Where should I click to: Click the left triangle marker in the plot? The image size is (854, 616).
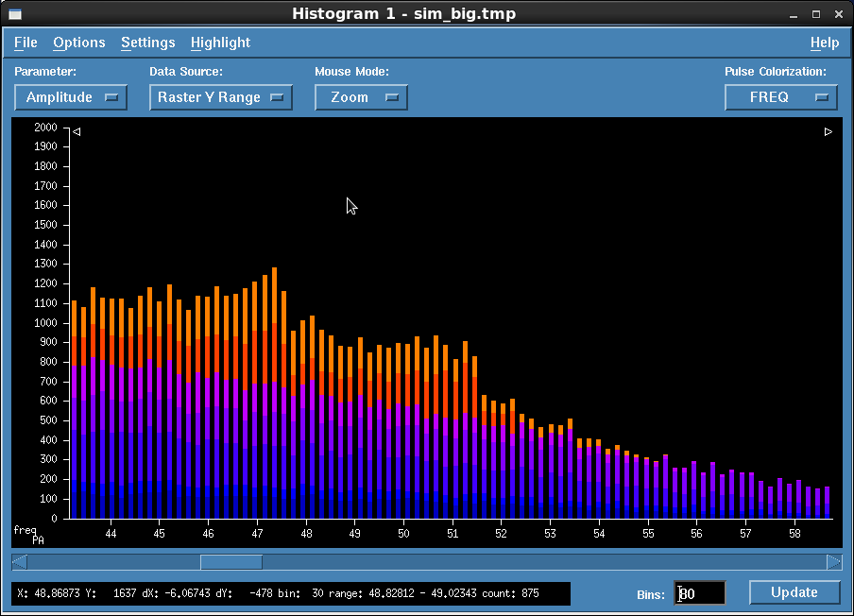click(x=77, y=132)
